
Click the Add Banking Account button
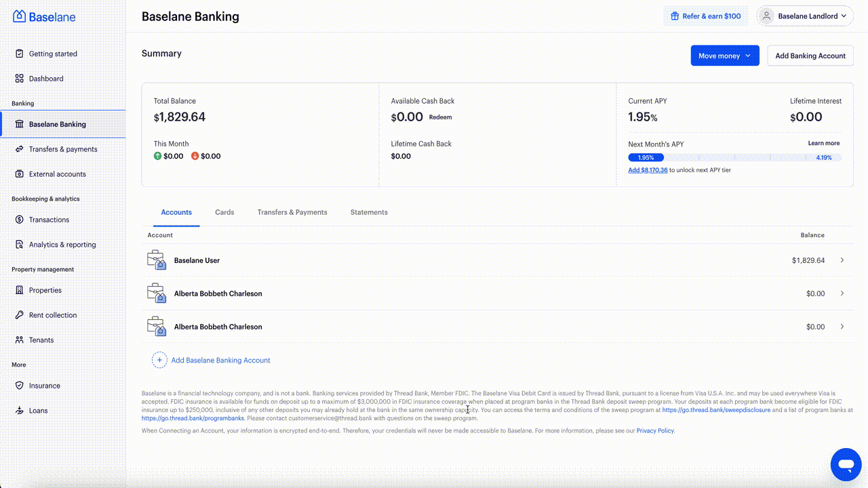[810, 56]
